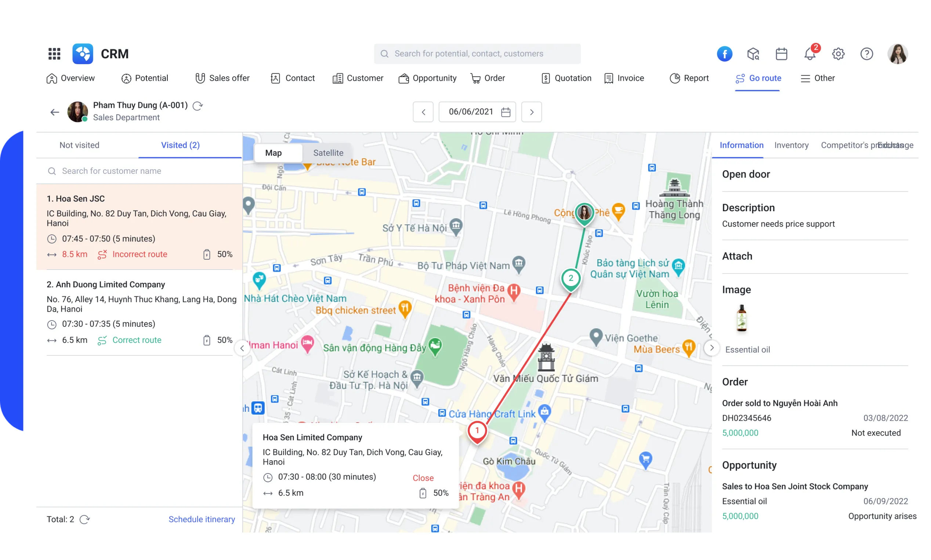The height and width of the screenshot is (560, 931).
Task: Refresh Pham Thuy Dung's route data
Action: (198, 106)
